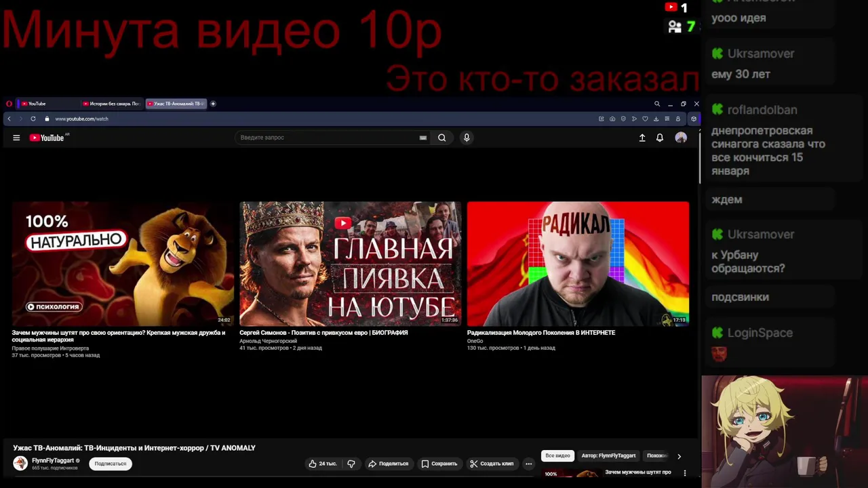Take a snapshot with camera icon

point(612,119)
